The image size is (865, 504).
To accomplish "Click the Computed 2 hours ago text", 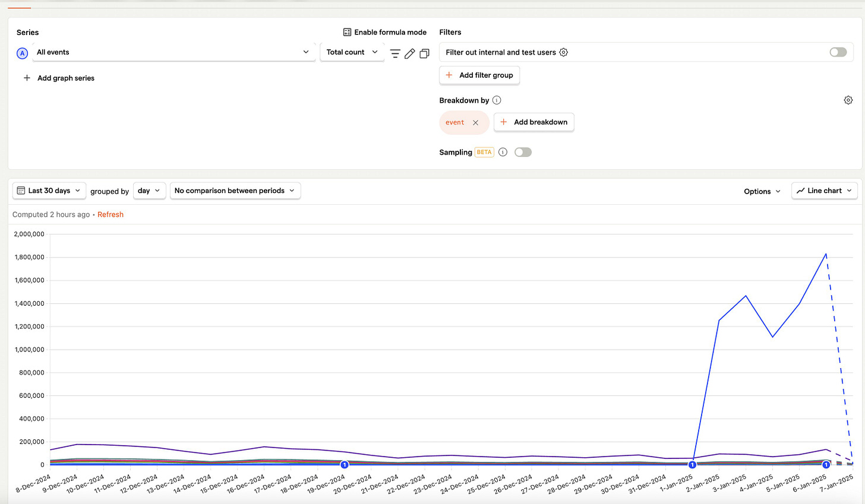I will point(51,214).
